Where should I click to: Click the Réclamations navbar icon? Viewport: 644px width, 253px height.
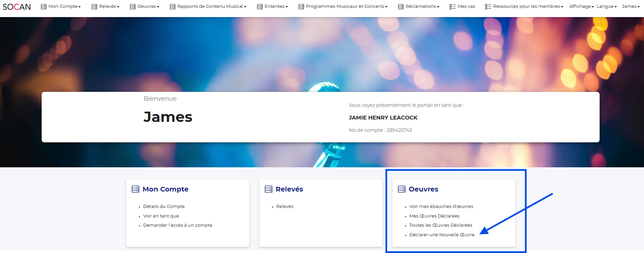coord(401,6)
